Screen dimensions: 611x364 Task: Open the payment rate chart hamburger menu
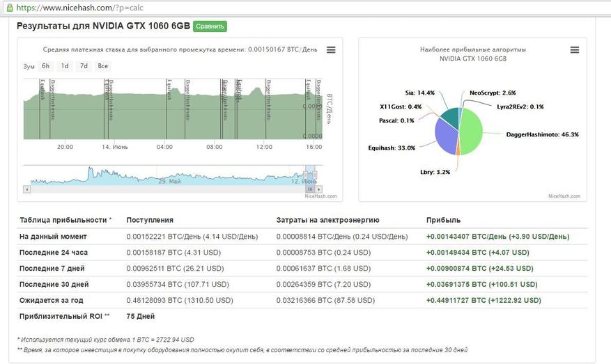point(331,50)
